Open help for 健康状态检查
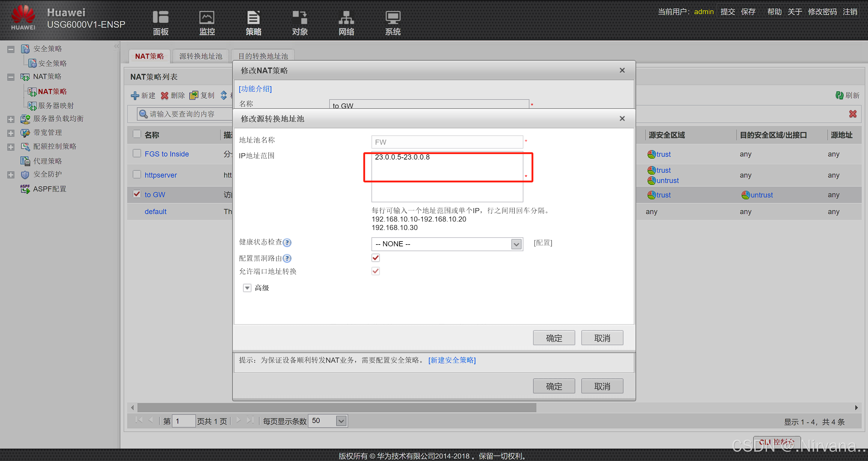 click(x=287, y=243)
